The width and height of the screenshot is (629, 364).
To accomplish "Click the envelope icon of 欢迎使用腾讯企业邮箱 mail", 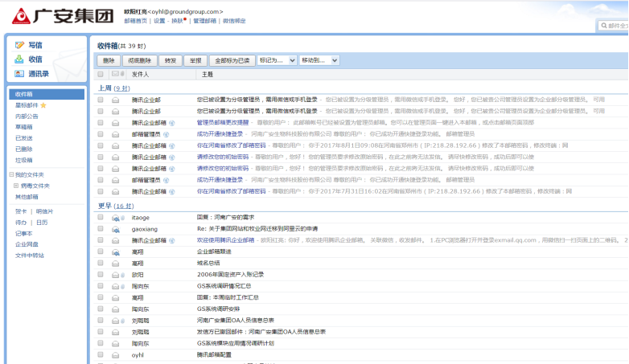I will [116, 240].
